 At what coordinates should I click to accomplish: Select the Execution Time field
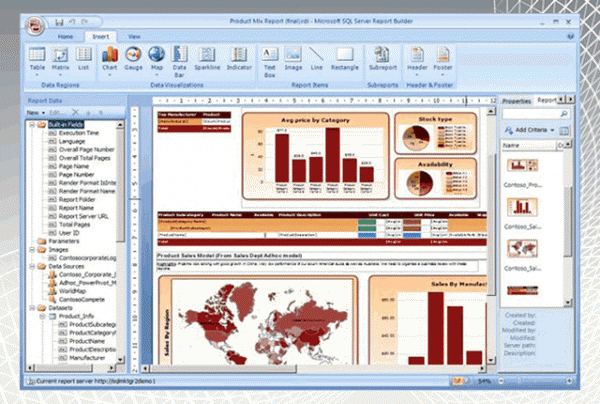tap(78, 133)
